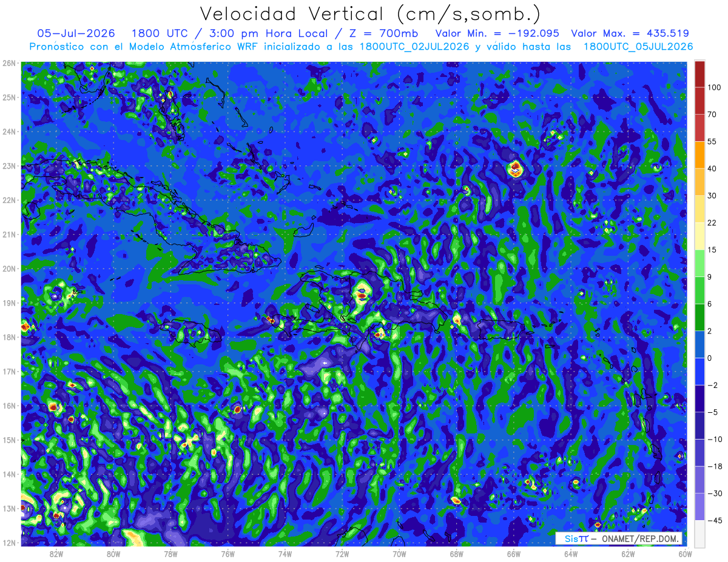Click the '15N' latitude label

click(x=9, y=440)
